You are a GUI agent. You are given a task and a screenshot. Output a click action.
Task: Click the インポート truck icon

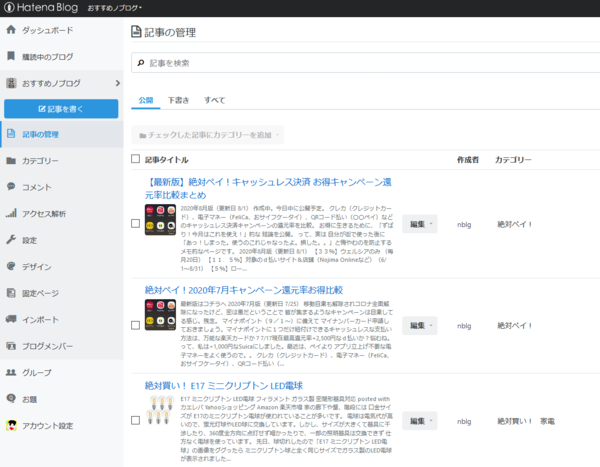[x=11, y=319]
